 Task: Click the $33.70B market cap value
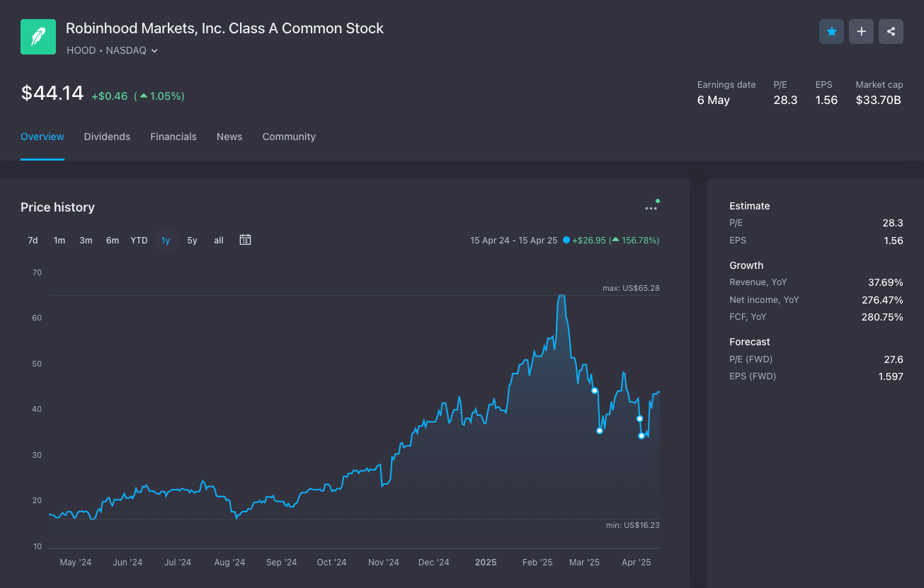878,100
